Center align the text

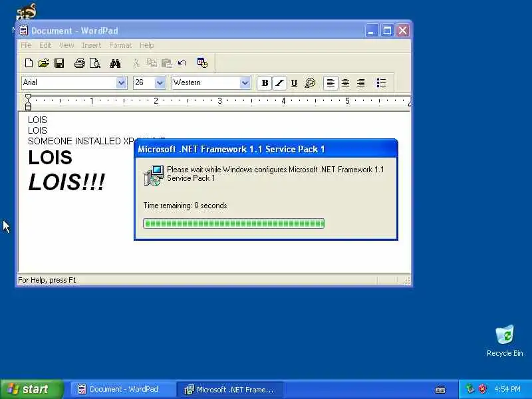(345, 82)
